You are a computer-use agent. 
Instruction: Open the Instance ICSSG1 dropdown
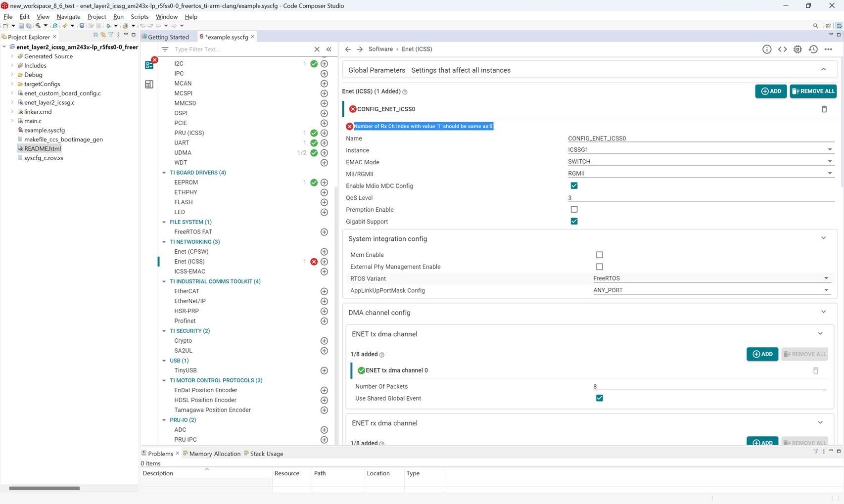click(701, 150)
